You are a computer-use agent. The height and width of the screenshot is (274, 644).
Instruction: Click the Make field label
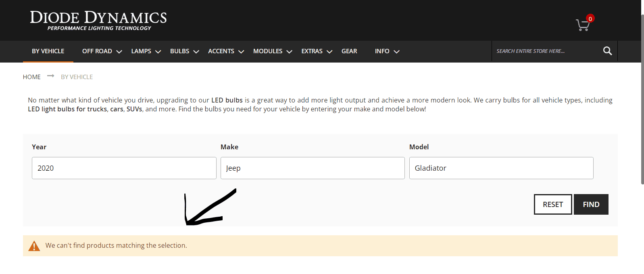pyautogui.click(x=229, y=147)
